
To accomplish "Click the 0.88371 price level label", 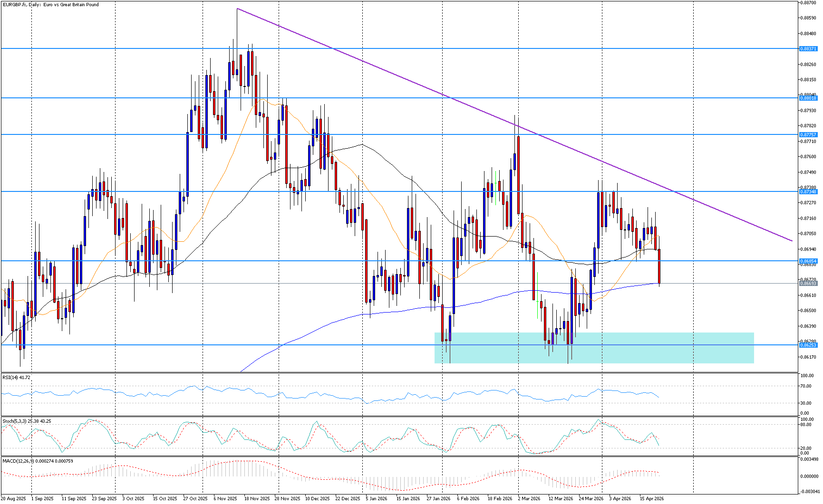I will pos(808,49).
